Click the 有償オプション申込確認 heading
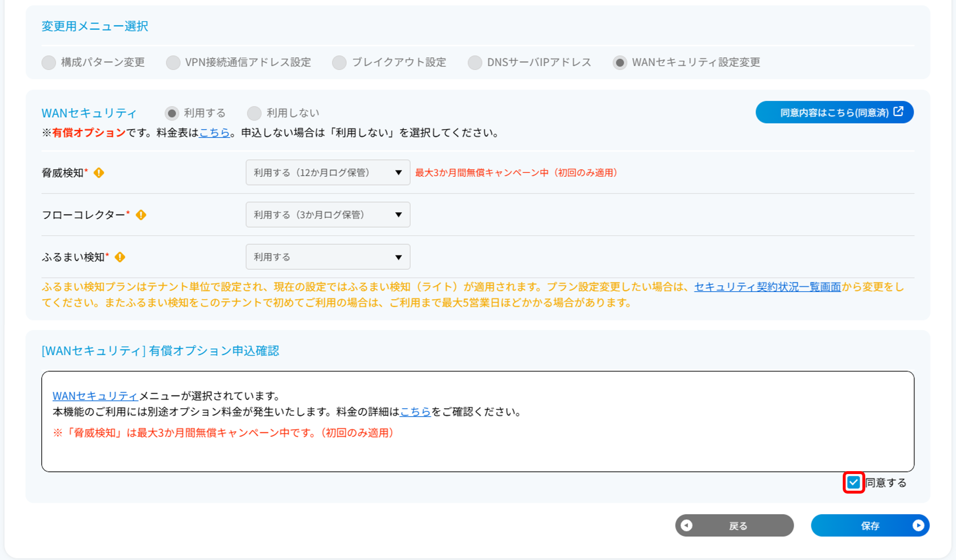This screenshot has width=956, height=560. coord(160,351)
